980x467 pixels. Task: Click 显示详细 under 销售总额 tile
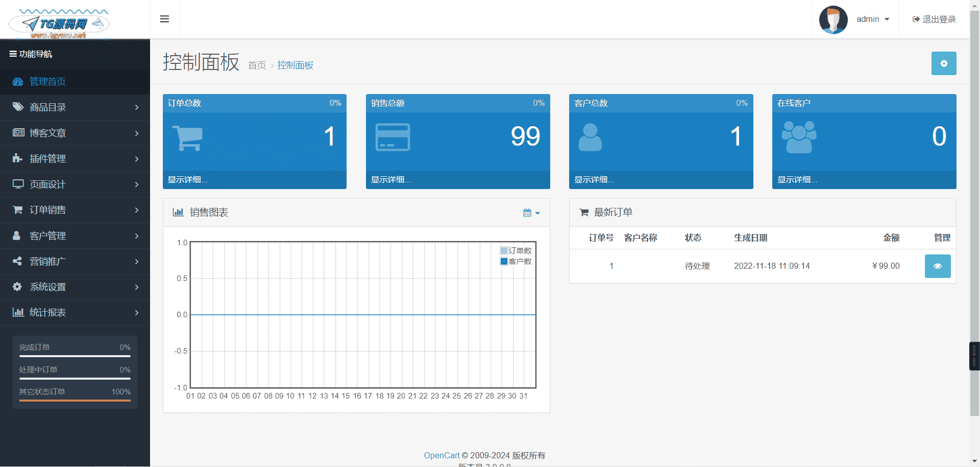(390, 180)
